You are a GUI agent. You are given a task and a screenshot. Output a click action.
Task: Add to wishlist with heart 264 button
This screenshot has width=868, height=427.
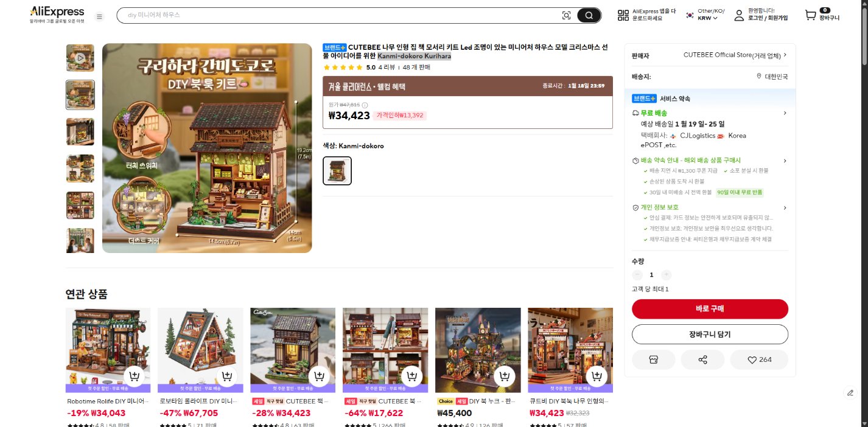pyautogui.click(x=759, y=359)
